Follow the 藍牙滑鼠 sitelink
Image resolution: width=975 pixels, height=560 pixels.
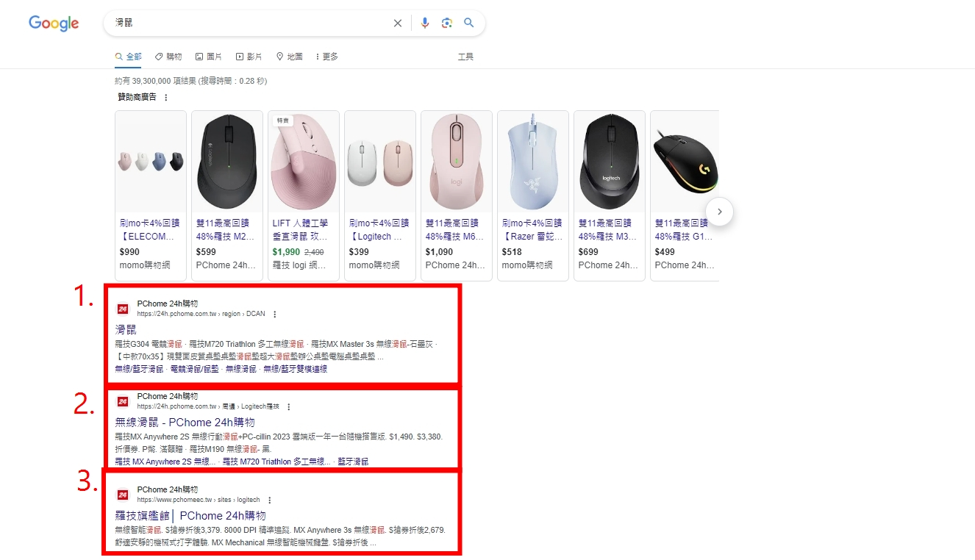(x=354, y=462)
